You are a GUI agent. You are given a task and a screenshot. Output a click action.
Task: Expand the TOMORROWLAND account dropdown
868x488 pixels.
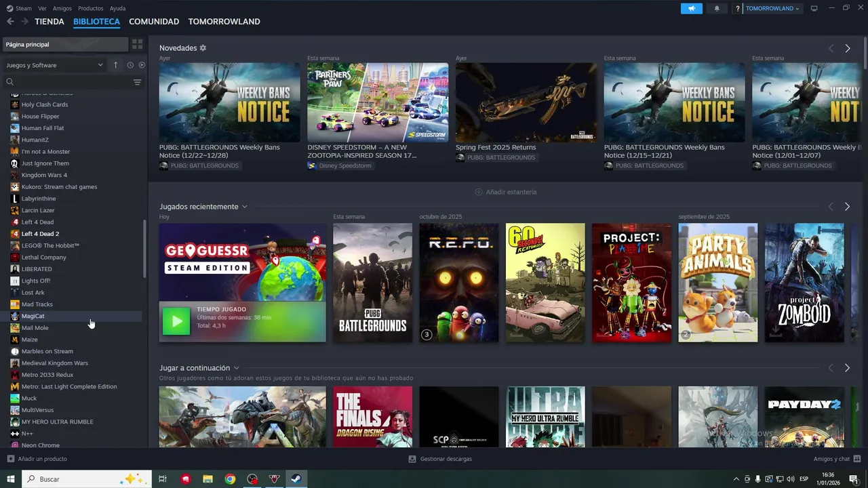[772, 8]
